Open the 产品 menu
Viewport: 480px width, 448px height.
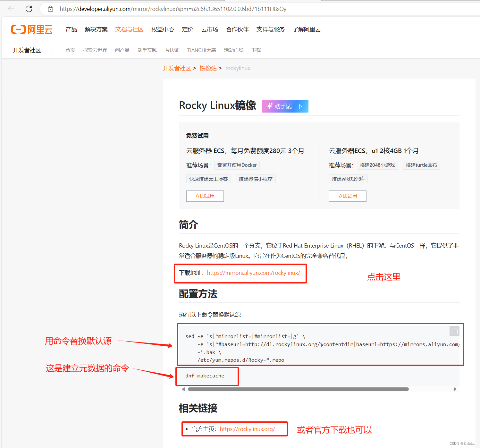coord(71,30)
